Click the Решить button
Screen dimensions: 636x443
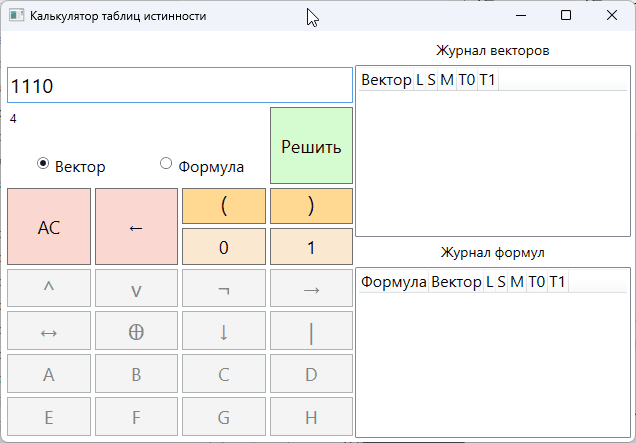pyautogui.click(x=311, y=146)
